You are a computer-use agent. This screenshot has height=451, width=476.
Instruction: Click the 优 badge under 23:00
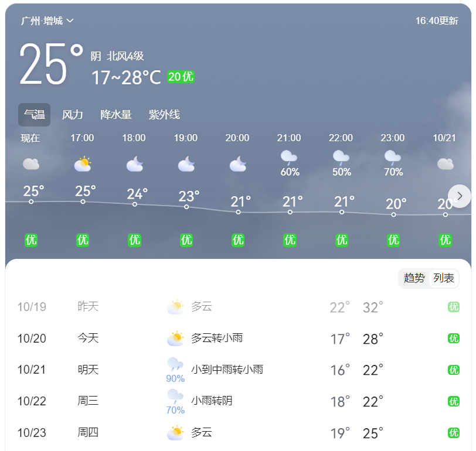393,240
